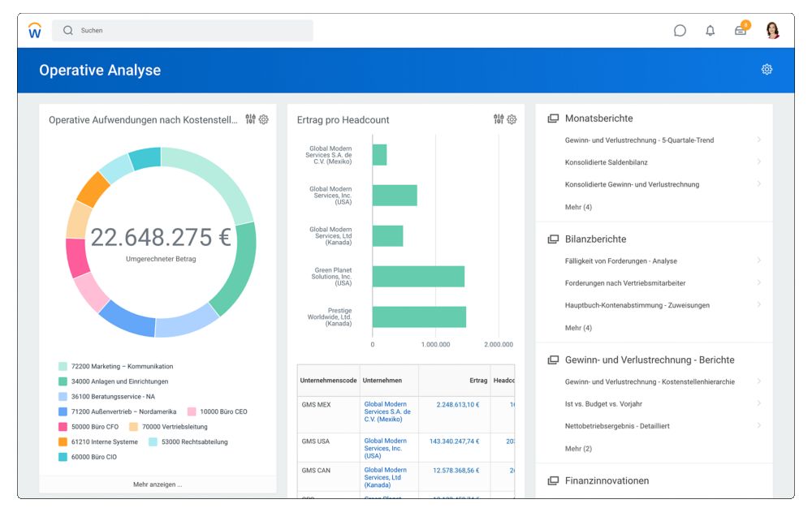The image size is (812, 521).
Task: Click the Workday logo home icon
Action: point(35,31)
